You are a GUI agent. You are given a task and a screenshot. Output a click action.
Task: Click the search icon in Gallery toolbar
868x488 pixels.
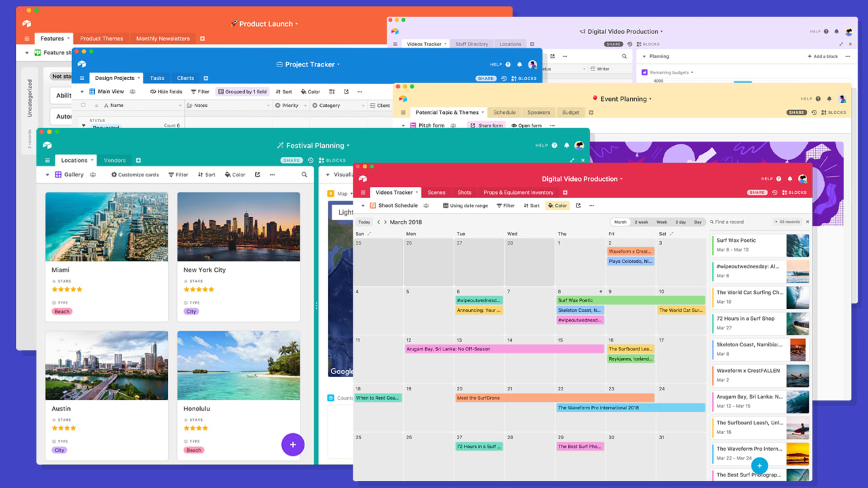[304, 175]
